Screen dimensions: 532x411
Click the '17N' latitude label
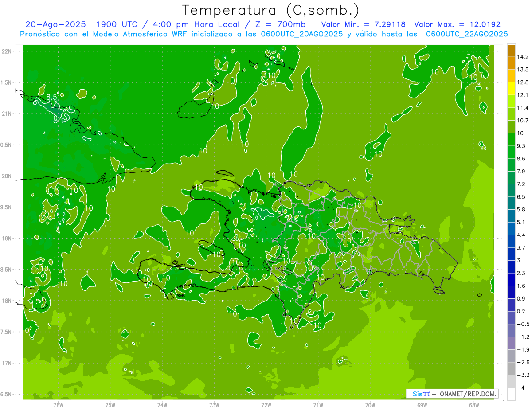tap(8, 363)
